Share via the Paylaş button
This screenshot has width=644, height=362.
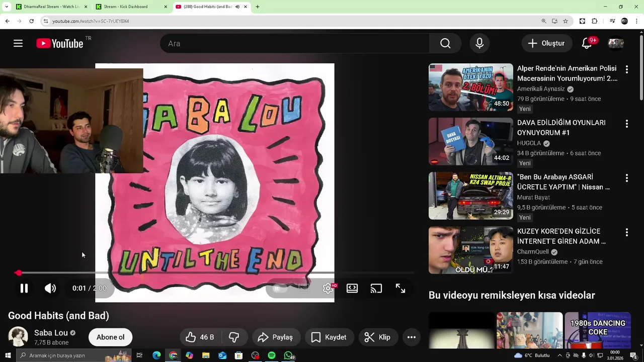point(275,337)
